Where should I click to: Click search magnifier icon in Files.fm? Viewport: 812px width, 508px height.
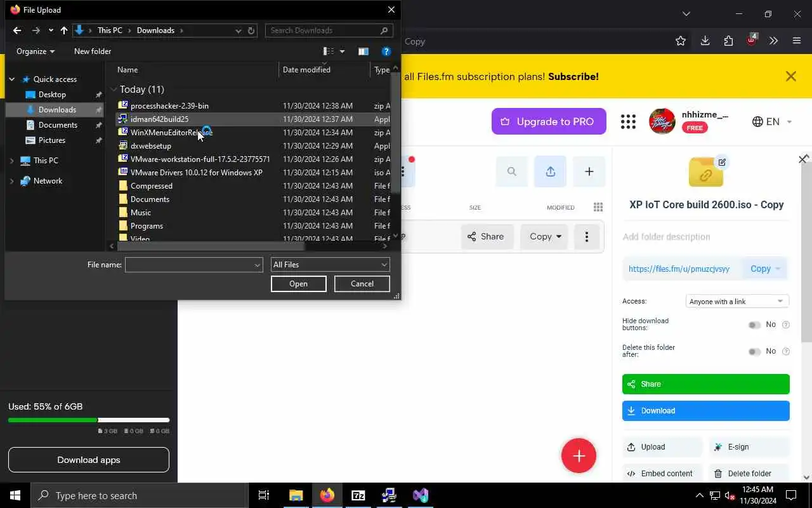click(x=512, y=171)
